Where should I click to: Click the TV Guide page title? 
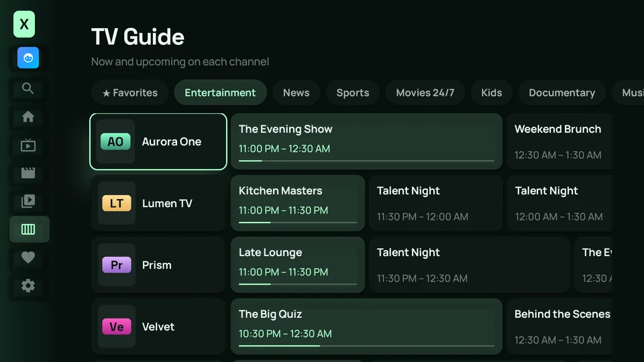pos(138,37)
